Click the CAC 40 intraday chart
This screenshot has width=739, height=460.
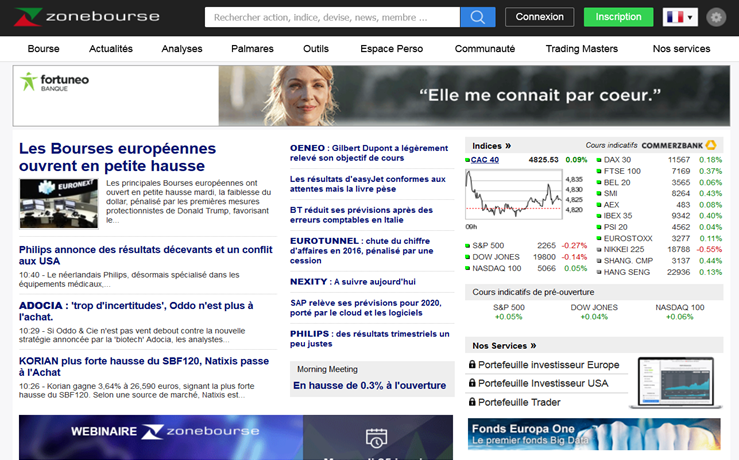click(x=514, y=194)
